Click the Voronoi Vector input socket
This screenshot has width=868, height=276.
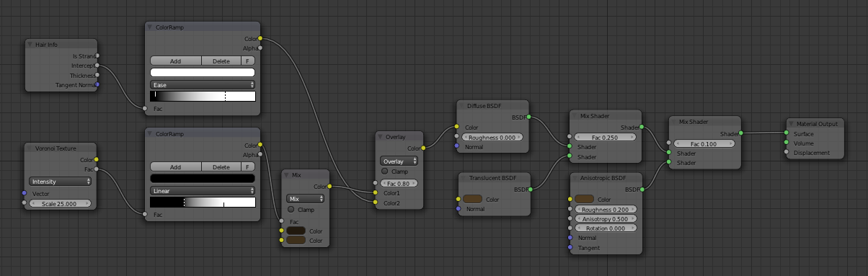click(x=25, y=193)
